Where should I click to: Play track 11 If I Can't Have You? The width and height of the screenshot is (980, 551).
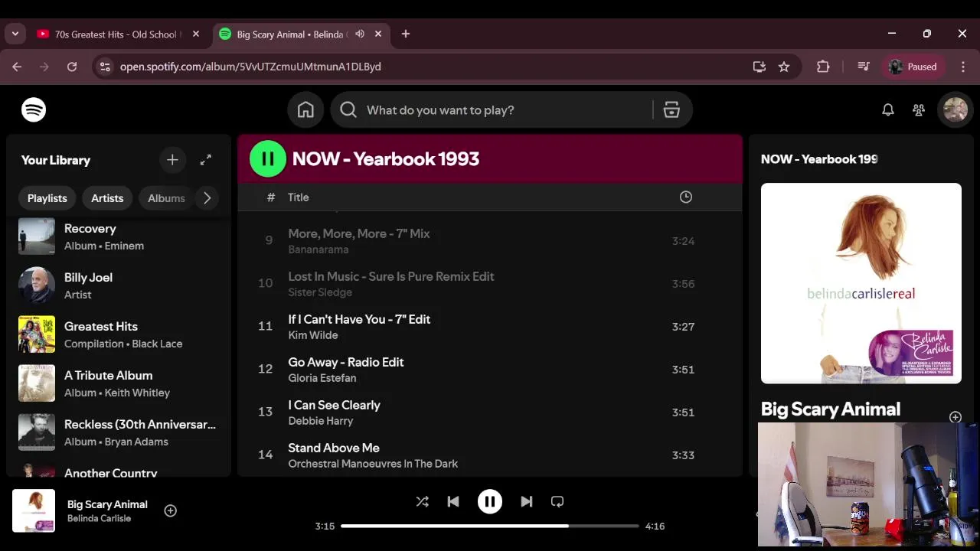click(x=490, y=327)
